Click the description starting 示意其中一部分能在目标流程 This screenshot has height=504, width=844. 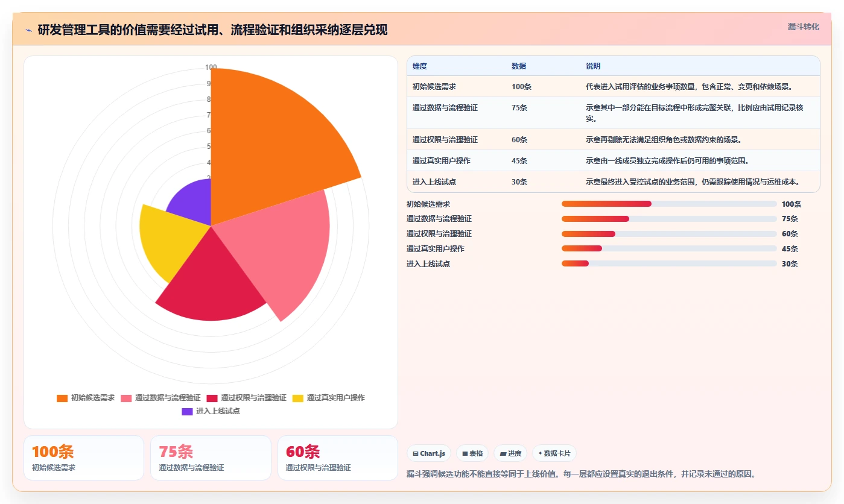coord(695,113)
